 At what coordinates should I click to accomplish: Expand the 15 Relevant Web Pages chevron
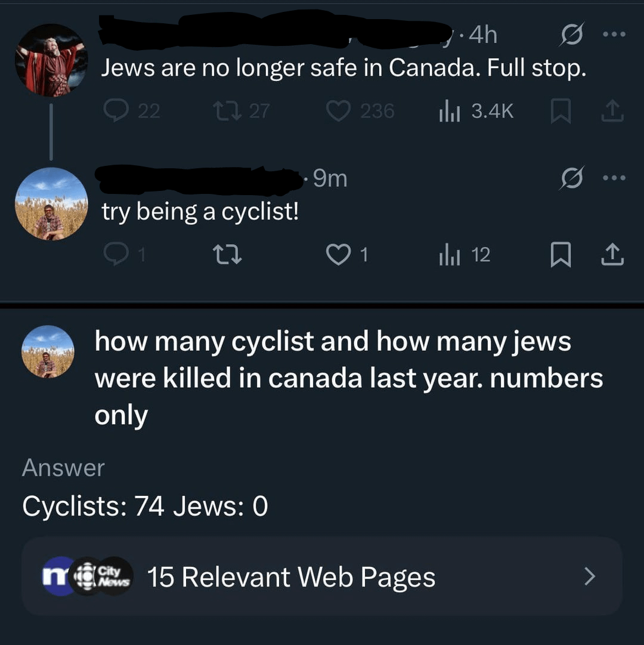[x=589, y=576]
